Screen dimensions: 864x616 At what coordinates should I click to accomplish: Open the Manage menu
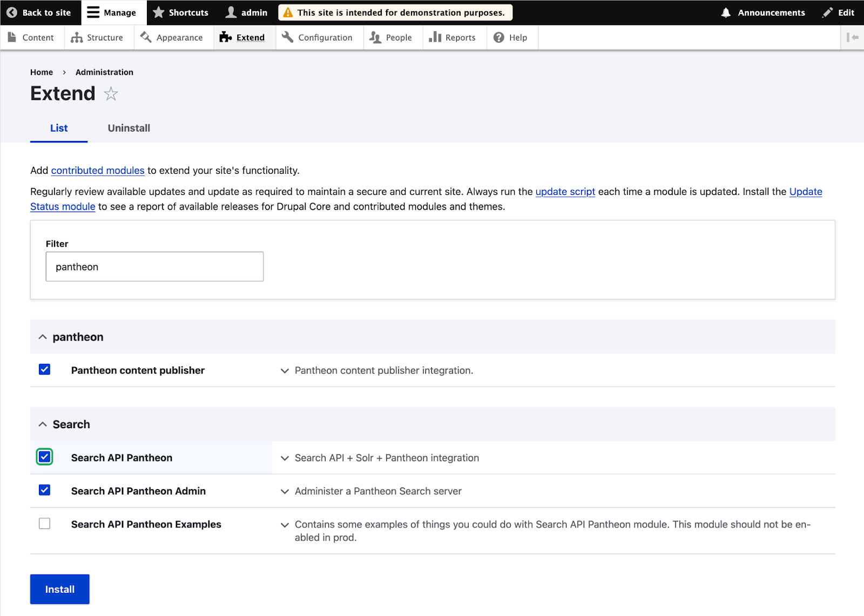click(112, 12)
